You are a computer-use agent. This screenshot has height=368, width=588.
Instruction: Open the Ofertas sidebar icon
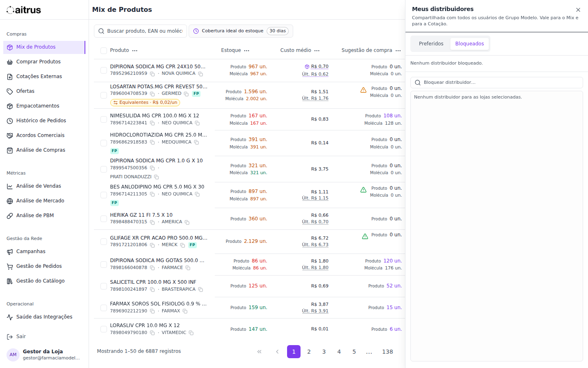tap(10, 91)
